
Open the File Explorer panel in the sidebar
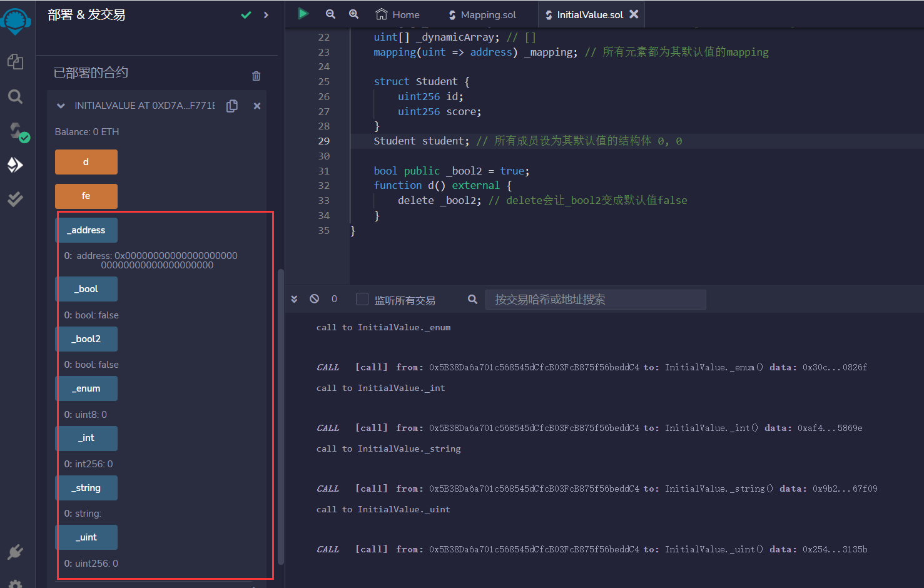(15, 62)
